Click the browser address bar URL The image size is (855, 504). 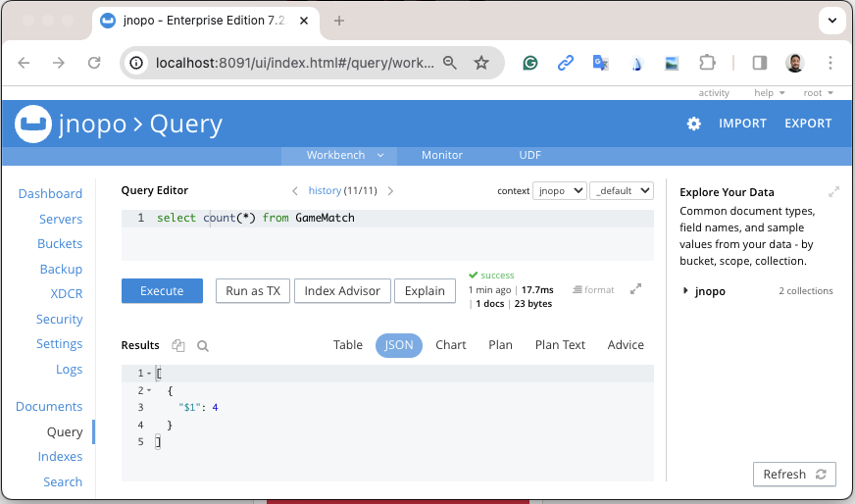[x=294, y=64]
